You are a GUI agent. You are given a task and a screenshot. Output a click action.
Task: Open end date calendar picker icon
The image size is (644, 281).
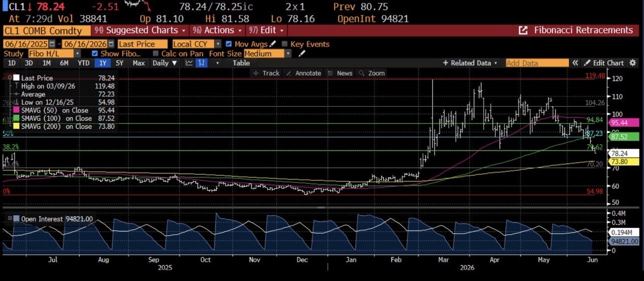(112, 44)
